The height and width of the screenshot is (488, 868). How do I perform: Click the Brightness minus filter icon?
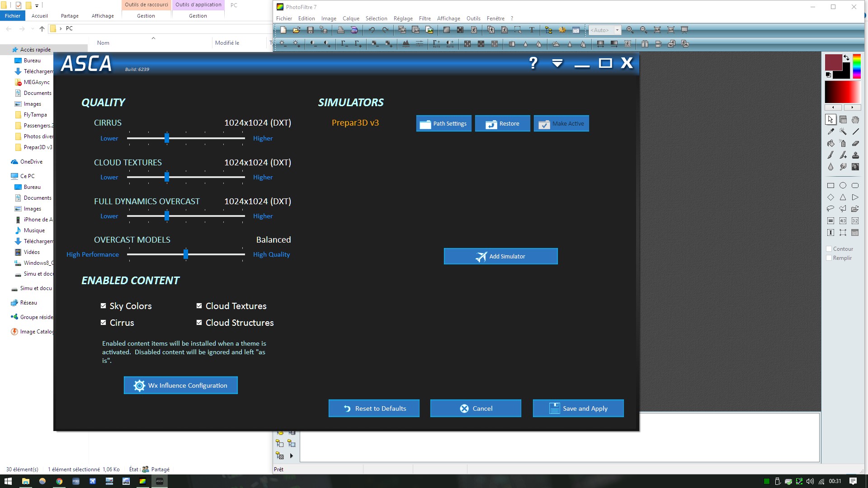click(283, 44)
